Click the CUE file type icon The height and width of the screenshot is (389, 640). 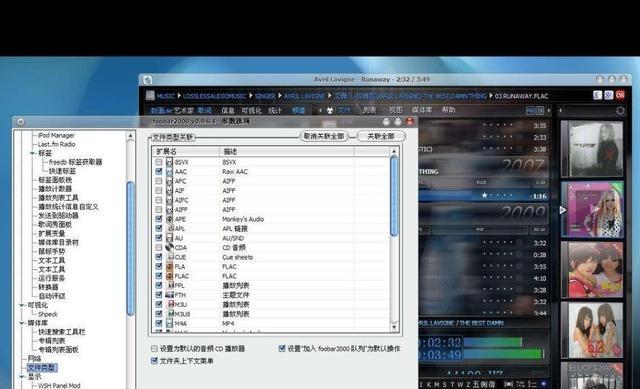(170, 257)
